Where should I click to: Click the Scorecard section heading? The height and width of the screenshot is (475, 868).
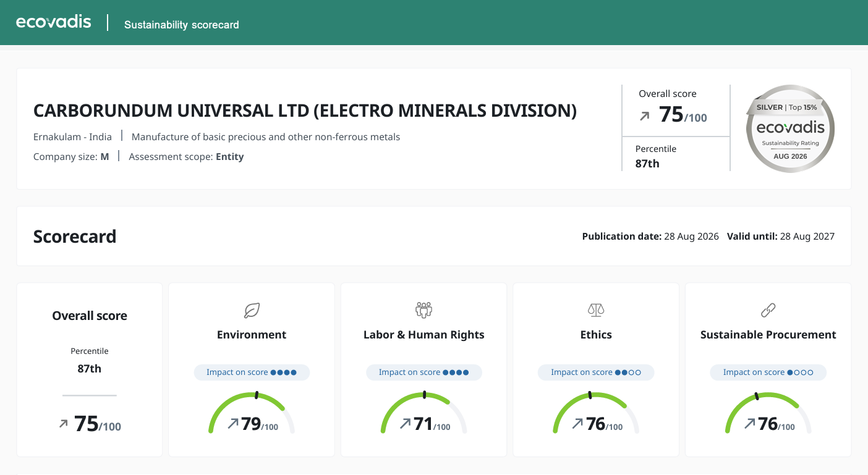click(75, 237)
